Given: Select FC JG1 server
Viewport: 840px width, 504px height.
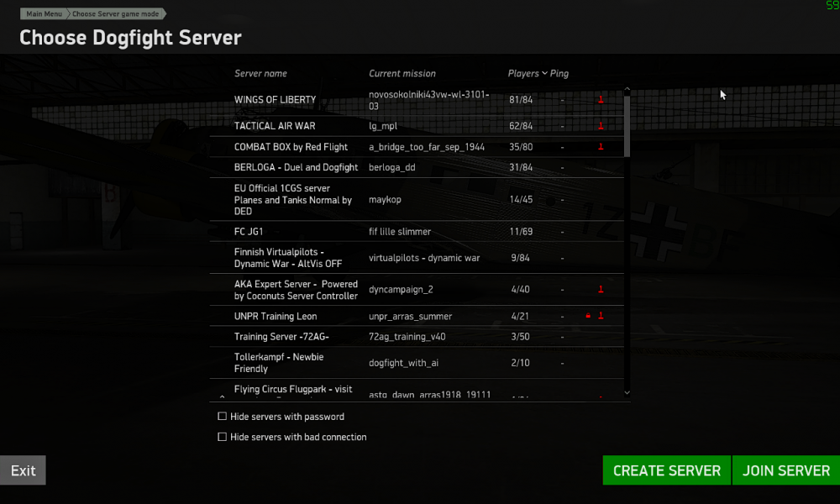Looking at the screenshot, I should pyautogui.click(x=417, y=231).
